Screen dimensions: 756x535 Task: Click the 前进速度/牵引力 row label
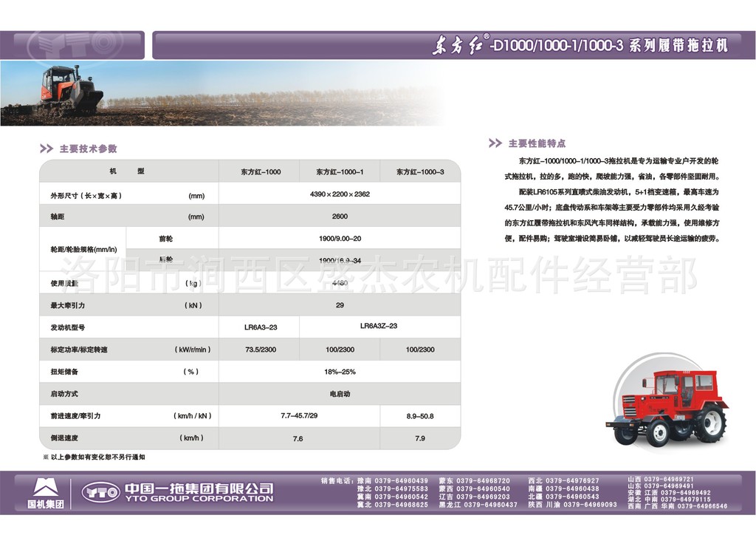point(76,416)
